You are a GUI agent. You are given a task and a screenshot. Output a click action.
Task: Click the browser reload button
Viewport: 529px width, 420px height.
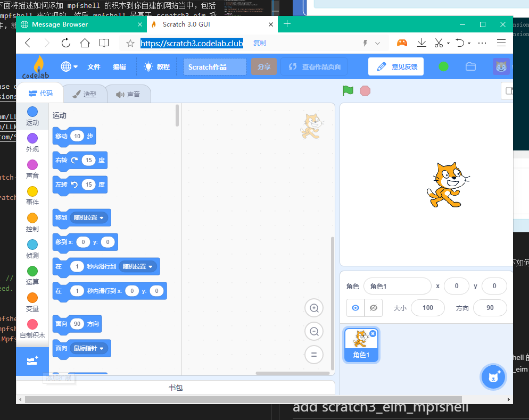point(66,43)
